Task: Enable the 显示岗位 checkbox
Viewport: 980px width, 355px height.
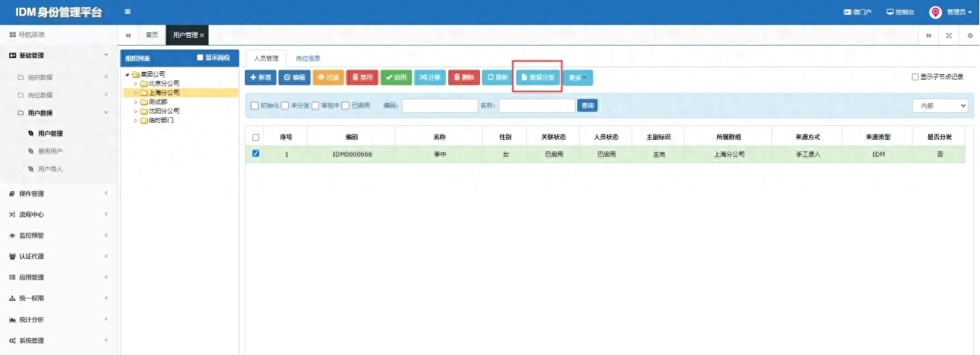Action: click(x=200, y=58)
